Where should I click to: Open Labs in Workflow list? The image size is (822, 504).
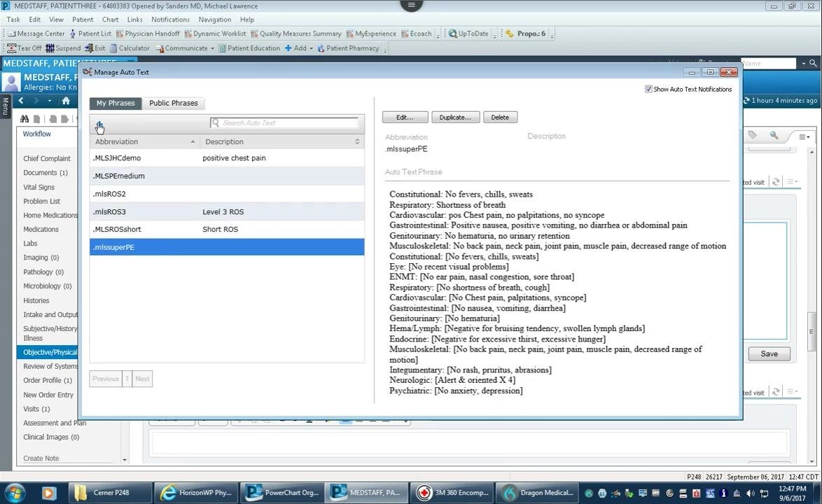30,244
